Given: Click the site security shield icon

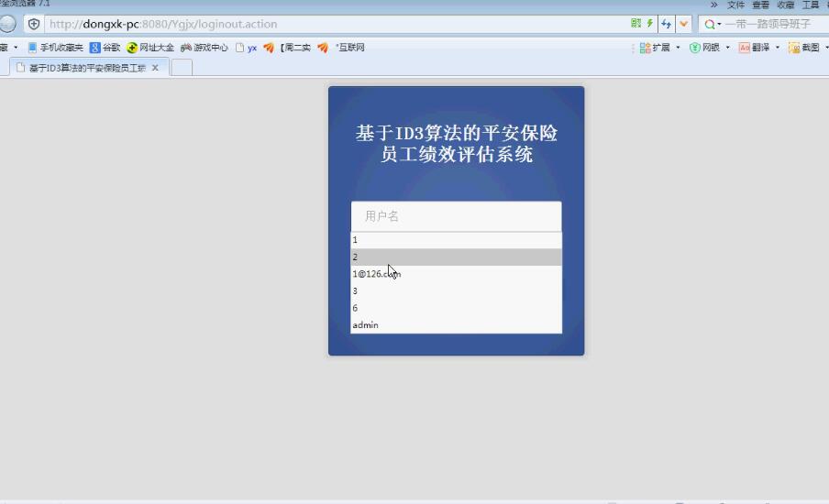Looking at the screenshot, I should (34, 24).
